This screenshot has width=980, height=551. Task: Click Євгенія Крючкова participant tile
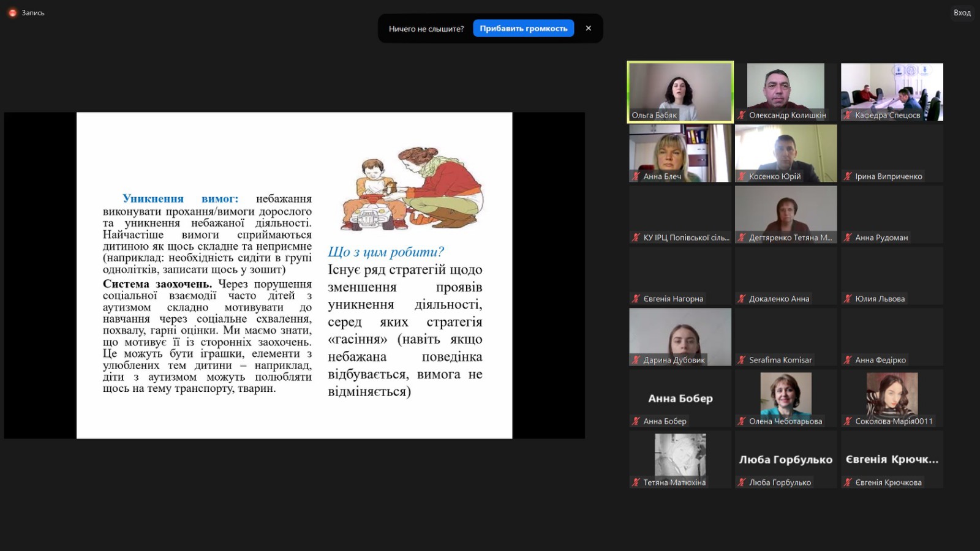tap(892, 459)
